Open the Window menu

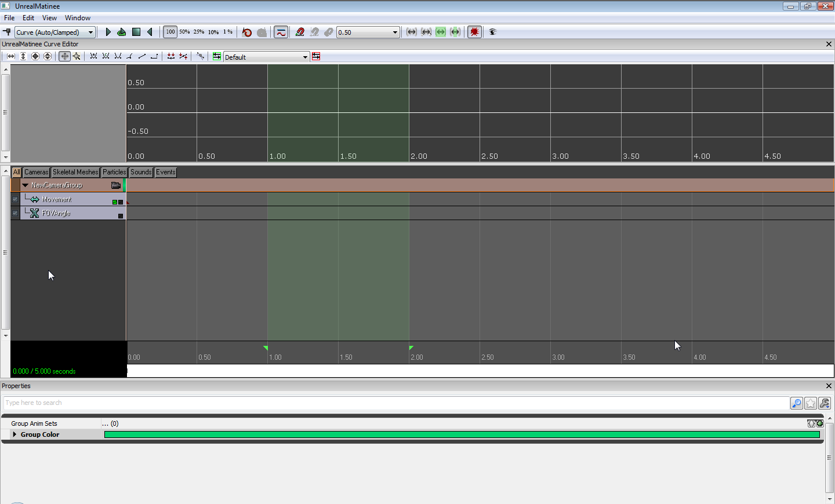78,18
